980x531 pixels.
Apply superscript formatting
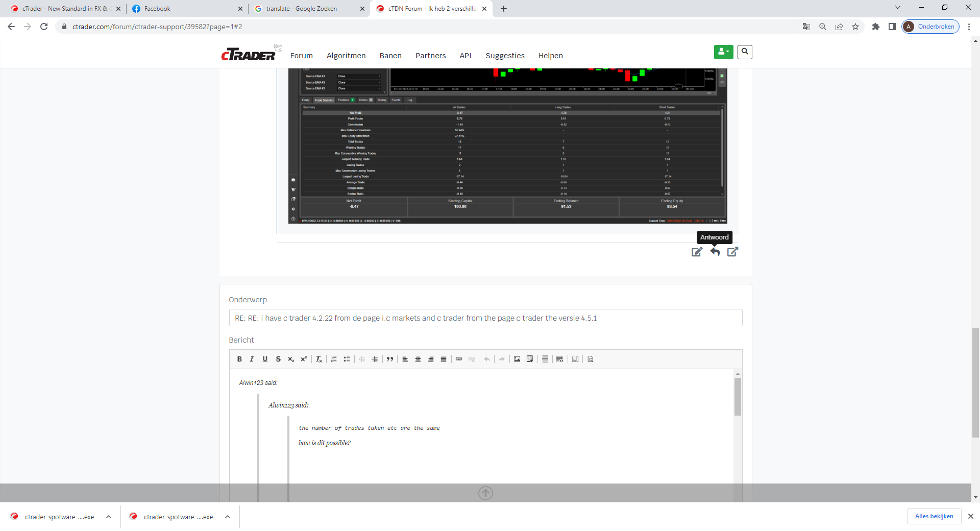pos(304,359)
